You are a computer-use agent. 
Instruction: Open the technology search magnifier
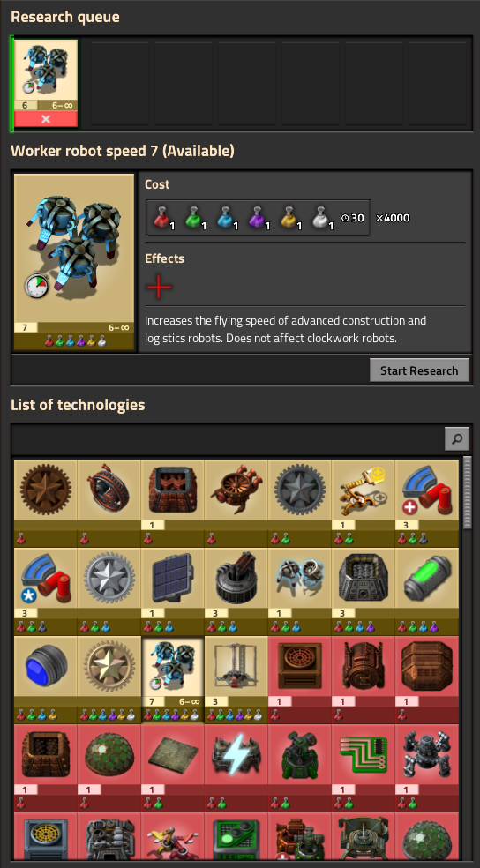pos(457,439)
